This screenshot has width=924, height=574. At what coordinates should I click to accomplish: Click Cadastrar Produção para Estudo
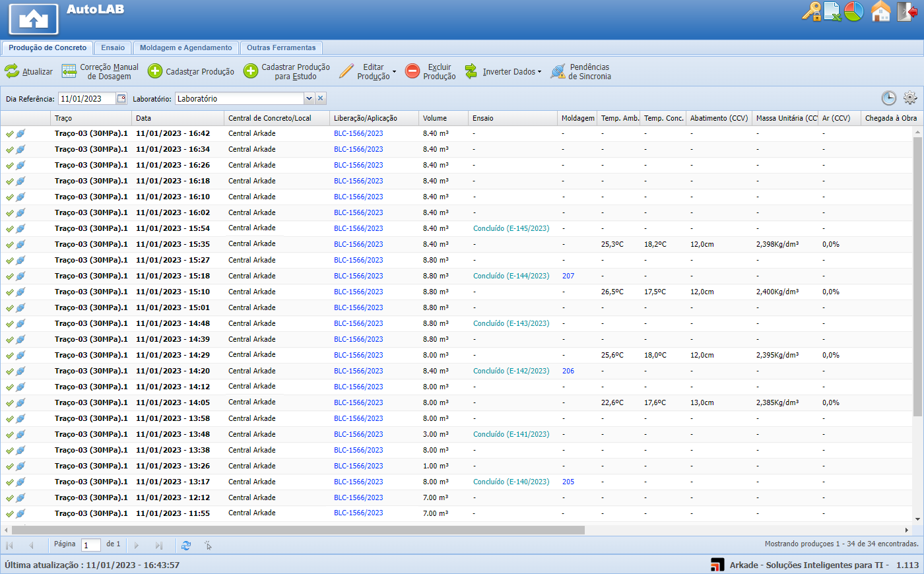click(x=286, y=72)
